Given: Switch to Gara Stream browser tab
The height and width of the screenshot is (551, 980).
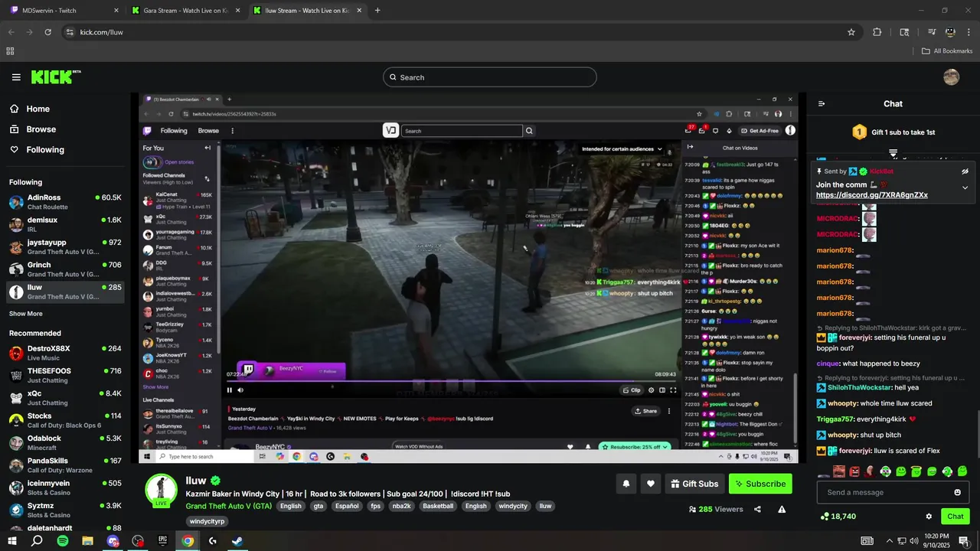Looking at the screenshot, I should click(x=186, y=11).
